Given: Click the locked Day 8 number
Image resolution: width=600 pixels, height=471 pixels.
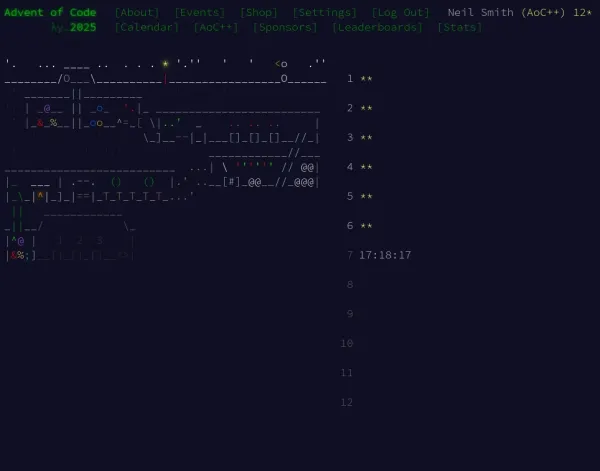Looking at the screenshot, I should 350,285.
